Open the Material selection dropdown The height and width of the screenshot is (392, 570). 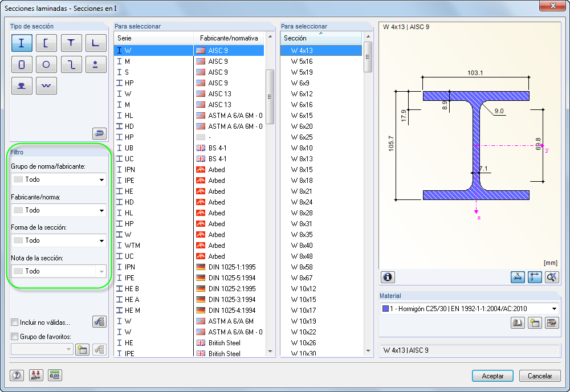click(x=469, y=309)
